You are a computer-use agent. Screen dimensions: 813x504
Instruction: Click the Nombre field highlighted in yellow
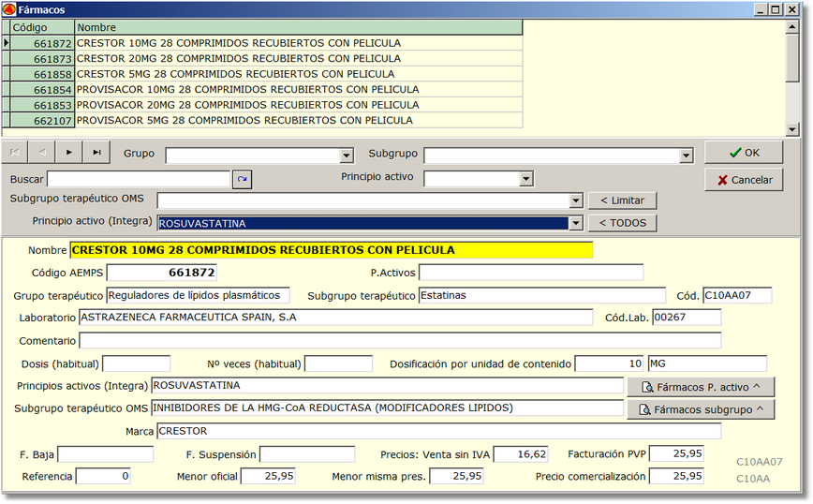pos(332,250)
